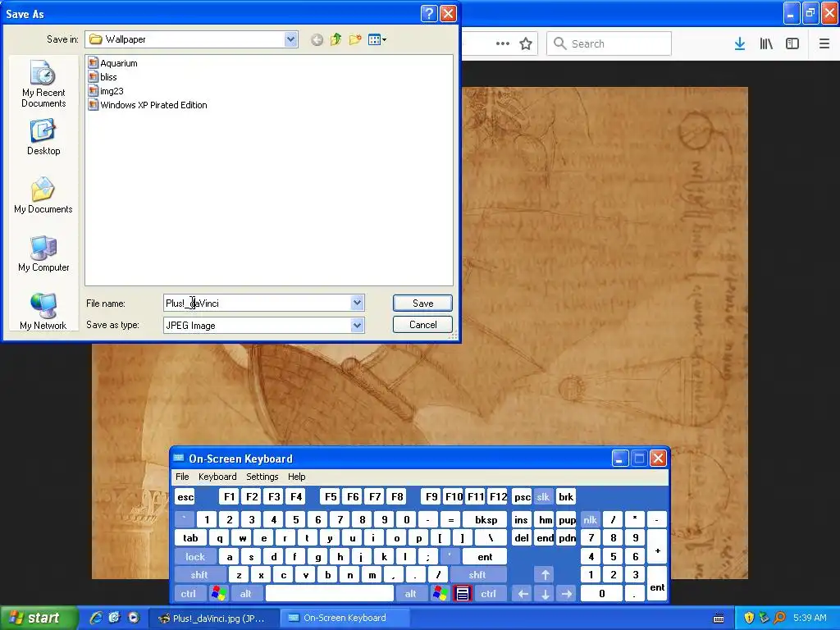Open On-Screen Keyboard Settings menu
This screenshot has width=840, height=630.
[262, 477]
